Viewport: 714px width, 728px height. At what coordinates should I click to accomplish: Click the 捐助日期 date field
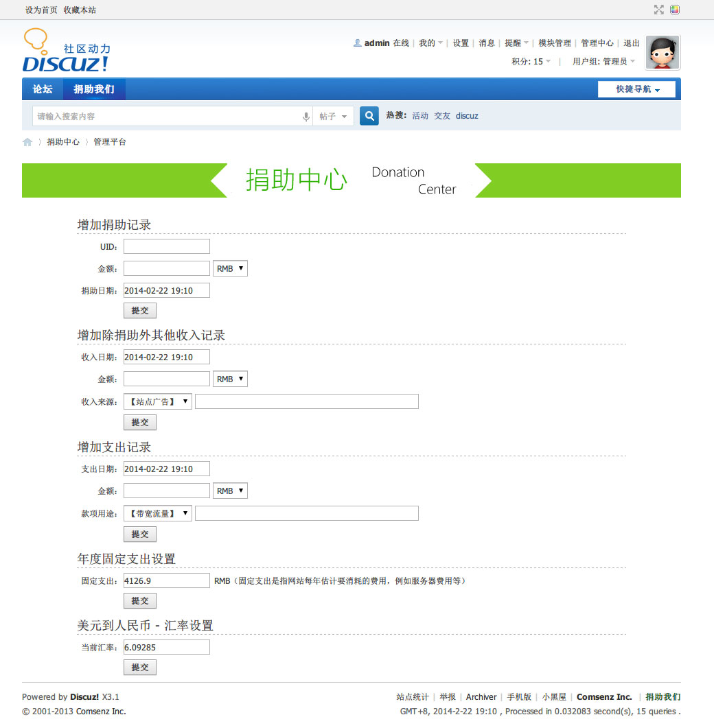[x=167, y=291]
